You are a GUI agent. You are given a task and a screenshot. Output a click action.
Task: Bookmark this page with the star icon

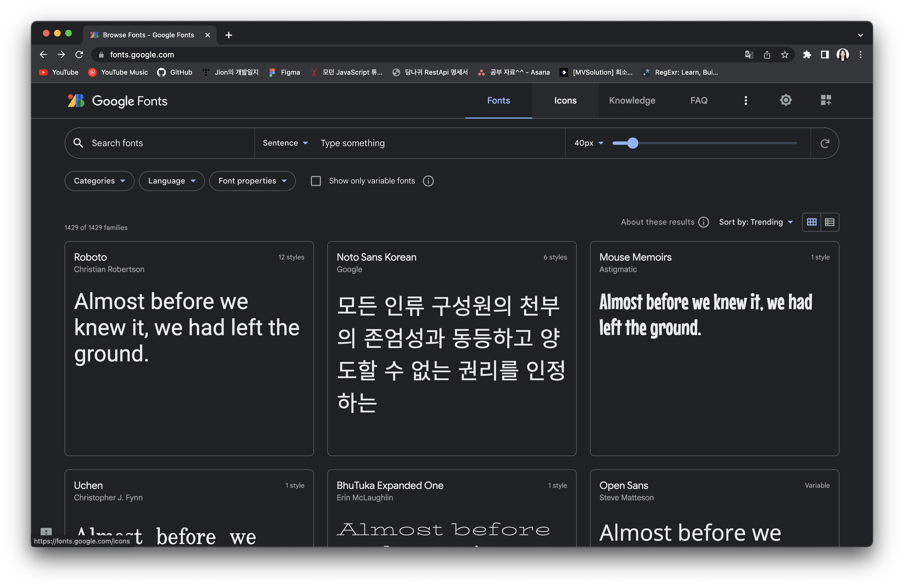click(785, 55)
